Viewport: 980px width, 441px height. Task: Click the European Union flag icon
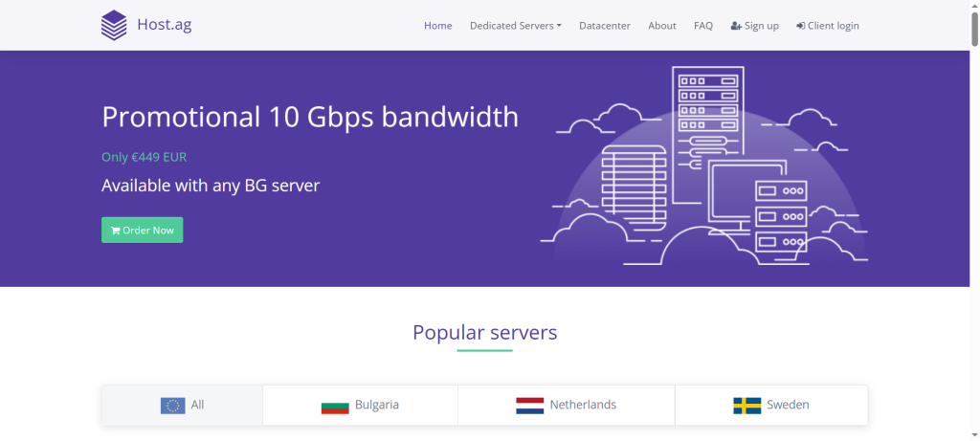[x=172, y=406]
